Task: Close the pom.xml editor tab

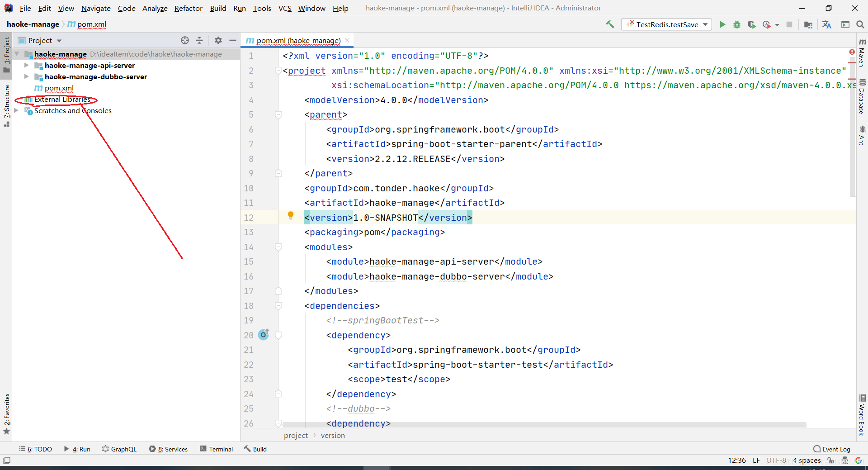Action: (x=347, y=40)
